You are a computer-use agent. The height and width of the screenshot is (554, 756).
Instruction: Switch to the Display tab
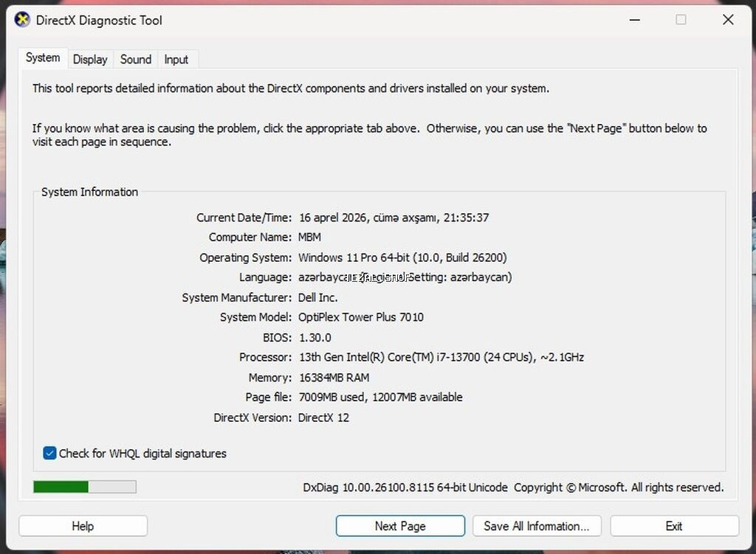pos(90,60)
